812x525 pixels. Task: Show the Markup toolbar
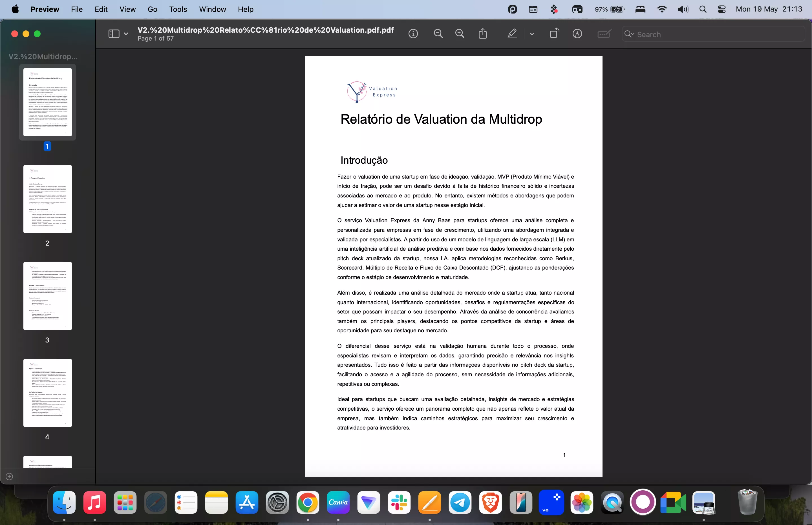coord(577,34)
